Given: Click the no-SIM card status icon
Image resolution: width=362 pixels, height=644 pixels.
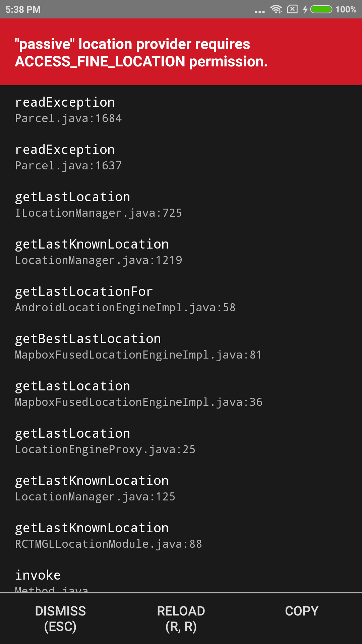Looking at the screenshot, I should pyautogui.click(x=292, y=10).
